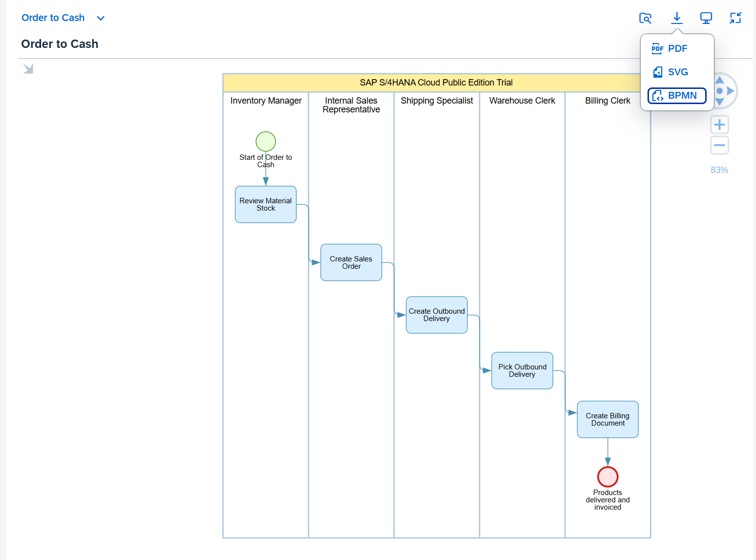Select the Pick Outbound Delivery task

click(x=522, y=370)
